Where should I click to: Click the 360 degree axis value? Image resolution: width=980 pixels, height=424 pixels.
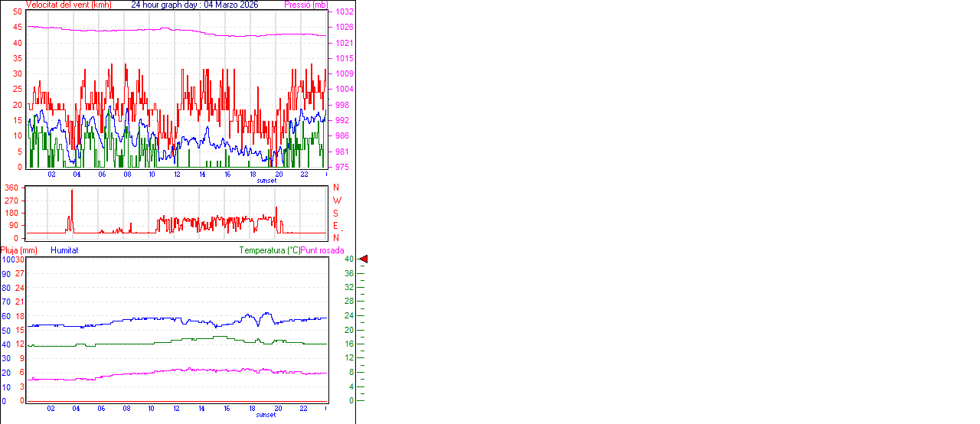[11, 188]
